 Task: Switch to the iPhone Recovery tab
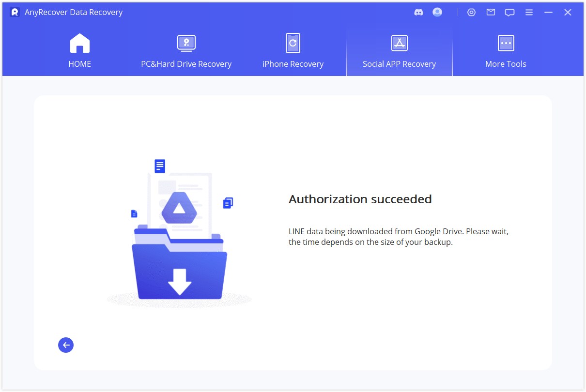(x=293, y=51)
